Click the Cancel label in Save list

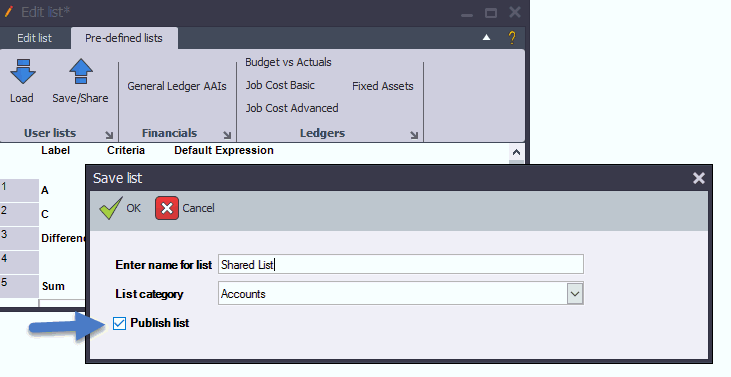pos(198,208)
